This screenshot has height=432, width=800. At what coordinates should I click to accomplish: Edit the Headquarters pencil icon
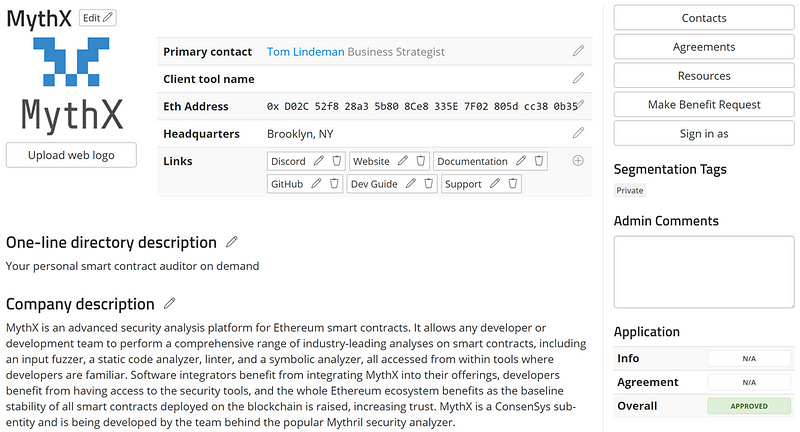(x=578, y=133)
